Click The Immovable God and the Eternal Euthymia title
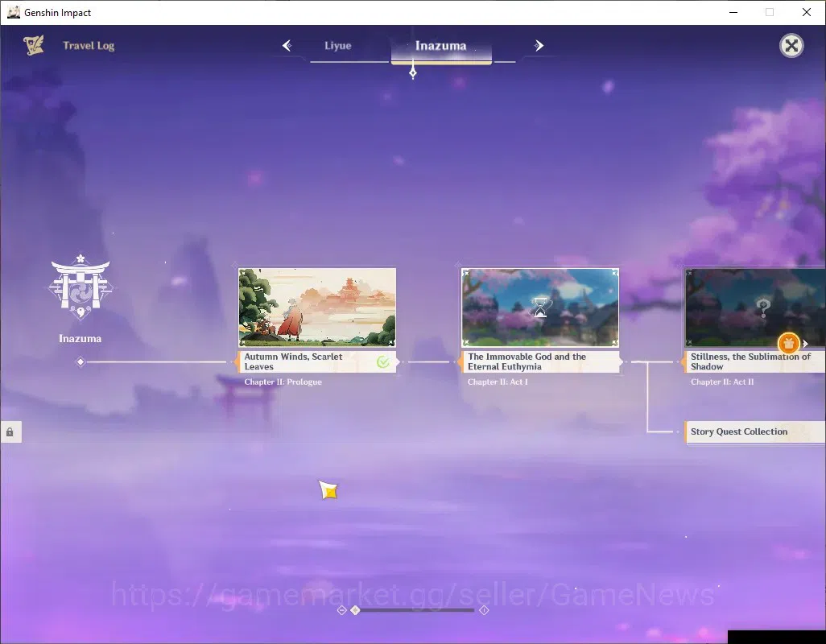Screen dimensions: 826x644 527,361
